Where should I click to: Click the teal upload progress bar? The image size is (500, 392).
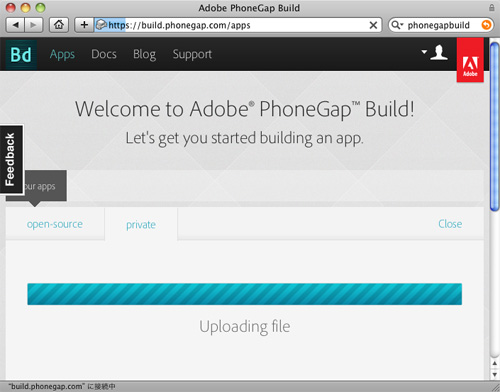coord(245,294)
